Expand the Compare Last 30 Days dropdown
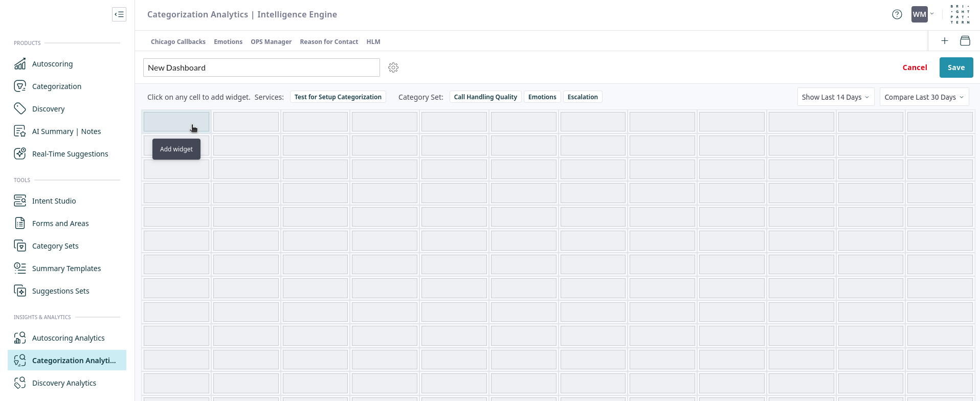This screenshot has height=401, width=980. (x=924, y=97)
